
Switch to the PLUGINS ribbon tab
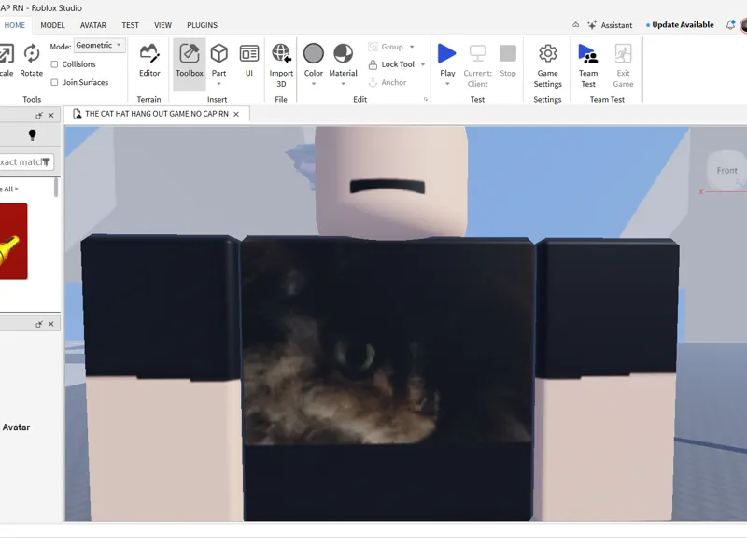202,25
